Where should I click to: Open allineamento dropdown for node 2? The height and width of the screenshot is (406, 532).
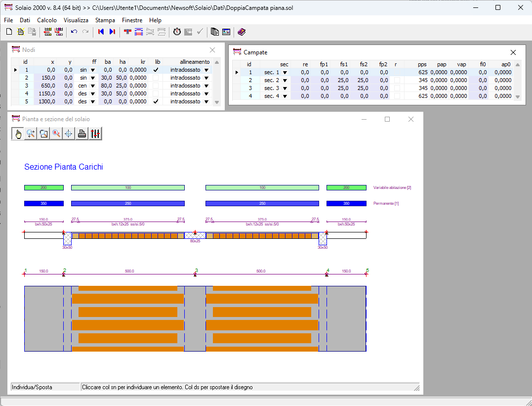tap(206, 78)
